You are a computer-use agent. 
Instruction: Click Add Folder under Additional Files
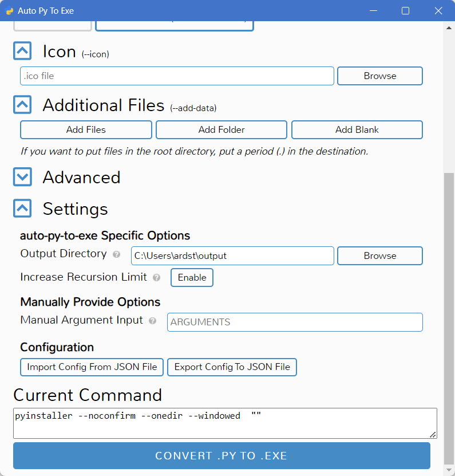221,129
